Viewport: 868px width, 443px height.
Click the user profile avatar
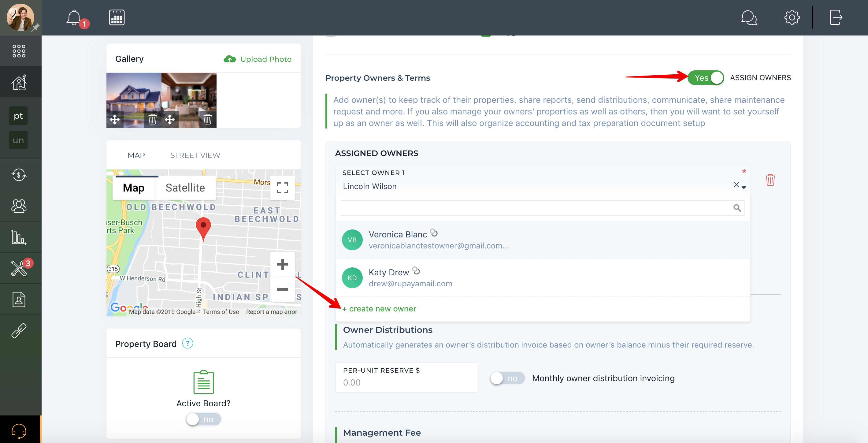point(20,17)
